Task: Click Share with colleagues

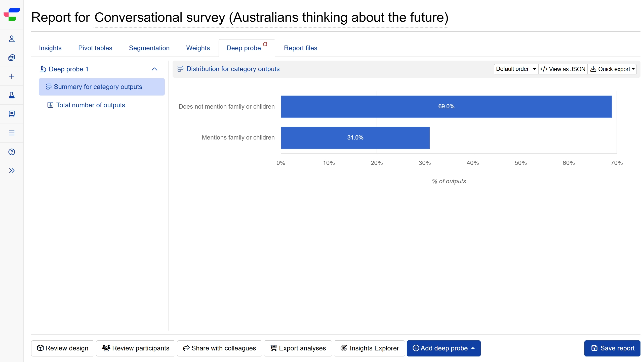Action: [219, 348]
